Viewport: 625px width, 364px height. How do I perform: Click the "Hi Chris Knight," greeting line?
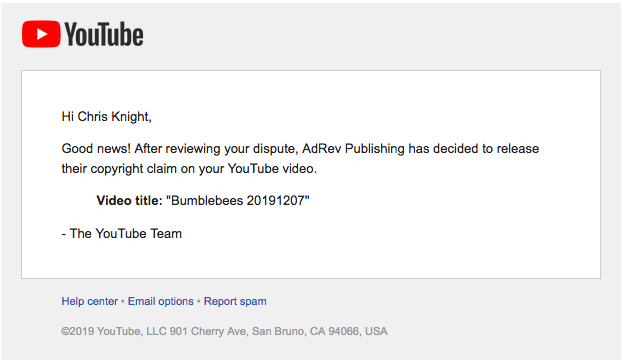[x=106, y=116]
